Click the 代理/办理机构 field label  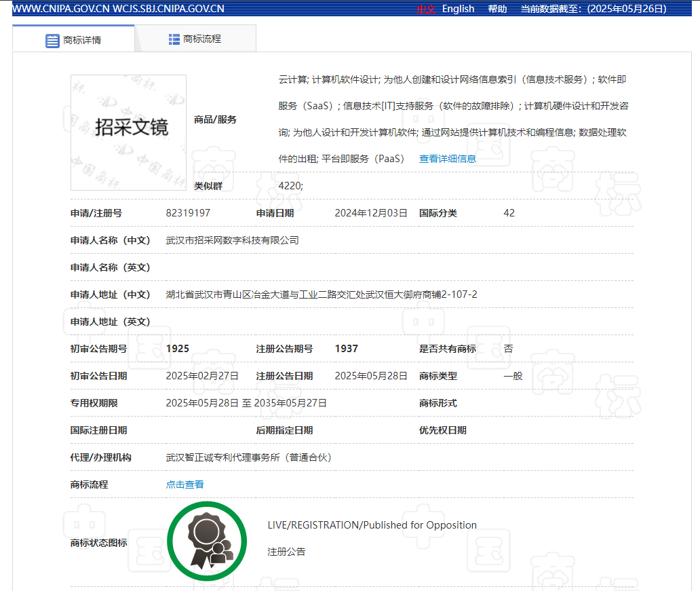(100, 457)
